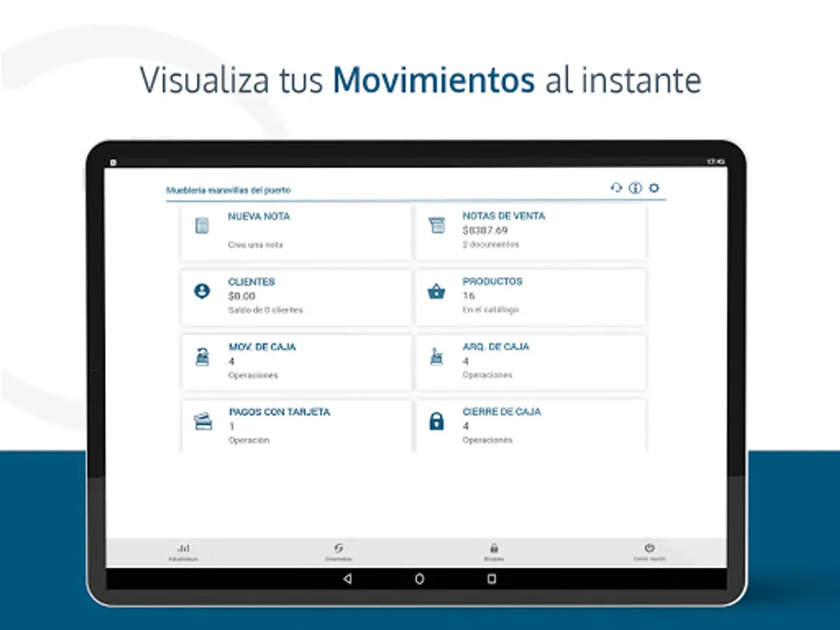Click "Saldo de 0 clientes" text

[265, 310]
